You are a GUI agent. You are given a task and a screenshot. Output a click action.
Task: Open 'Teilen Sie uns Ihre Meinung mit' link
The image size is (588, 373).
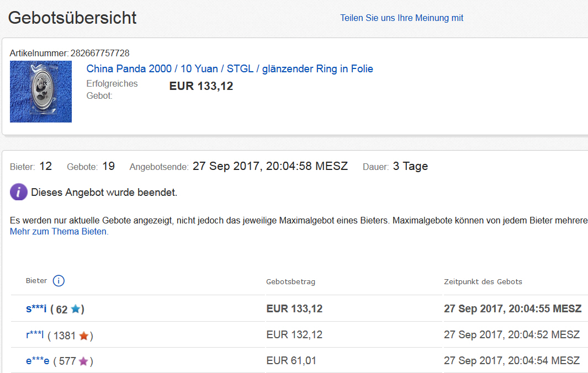pyautogui.click(x=401, y=18)
